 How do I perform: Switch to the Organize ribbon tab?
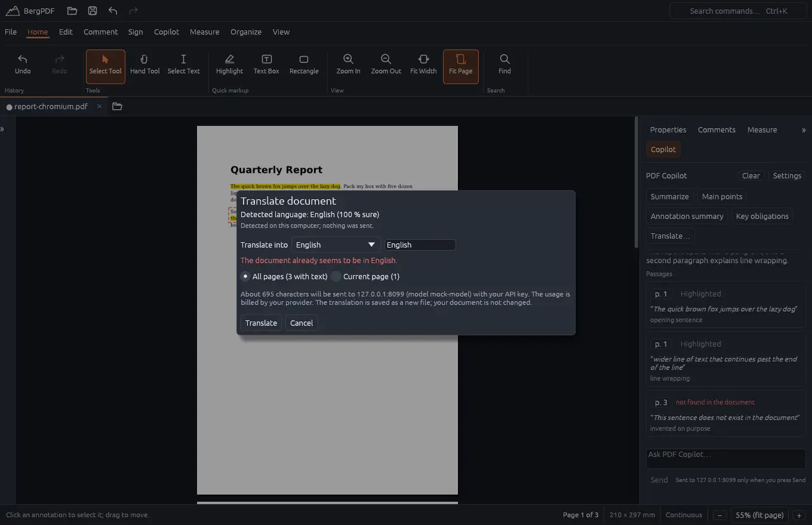[x=246, y=32]
